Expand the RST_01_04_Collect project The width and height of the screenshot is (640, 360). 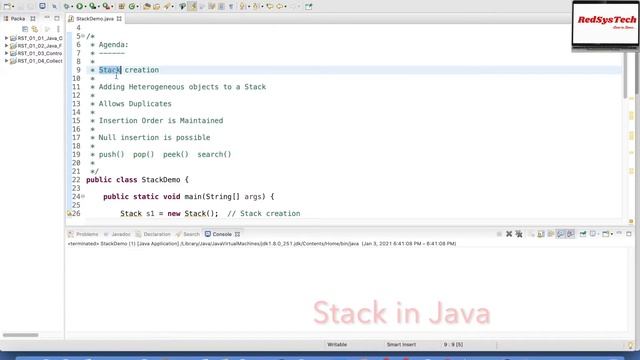[6, 61]
